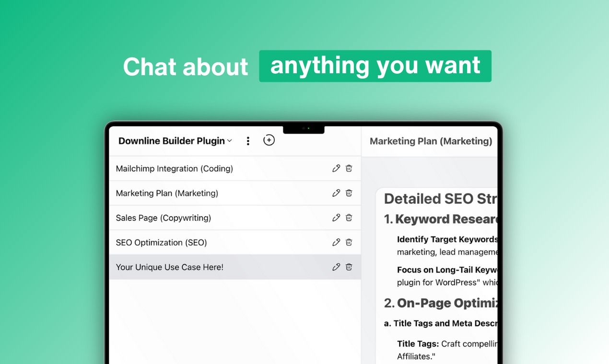Screen dimensions: 609x364
Task: Delete the Mailchimp Integration chat
Action: (349, 169)
